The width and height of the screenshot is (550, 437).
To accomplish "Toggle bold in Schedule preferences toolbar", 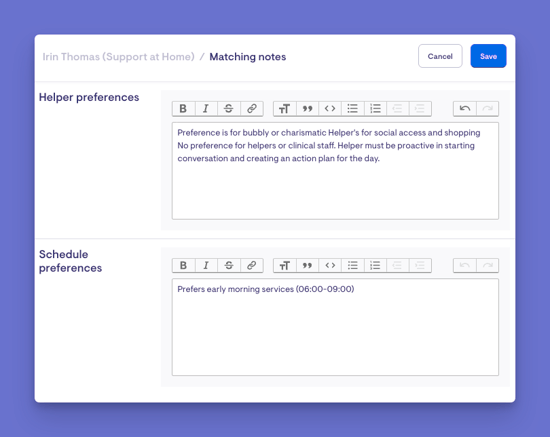I will click(x=183, y=265).
